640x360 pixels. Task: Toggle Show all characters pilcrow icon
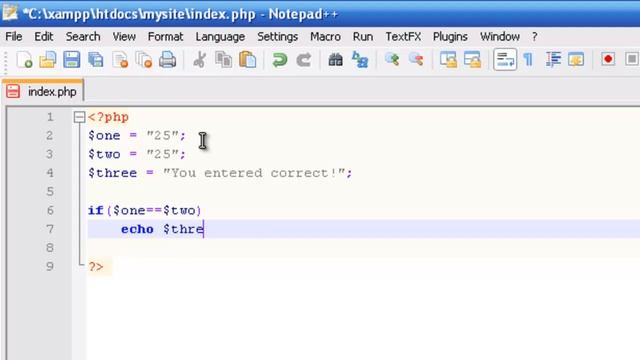point(529,60)
